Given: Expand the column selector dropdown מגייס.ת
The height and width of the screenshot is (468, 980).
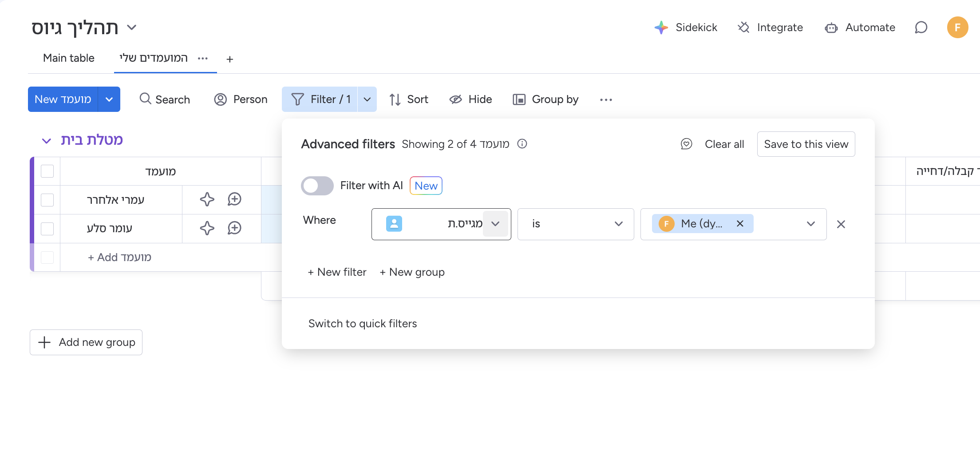Looking at the screenshot, I should tap(495, 224).
